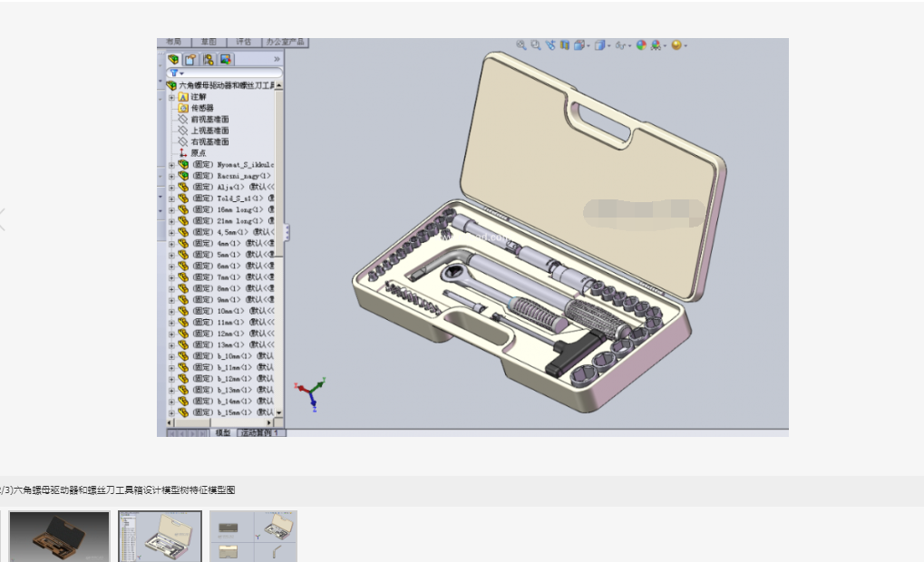Image resolution: width=924 pixels, height=562 pixels.
Task: Click the Hide/Show Items glasses icon
Action: (620, 45)
